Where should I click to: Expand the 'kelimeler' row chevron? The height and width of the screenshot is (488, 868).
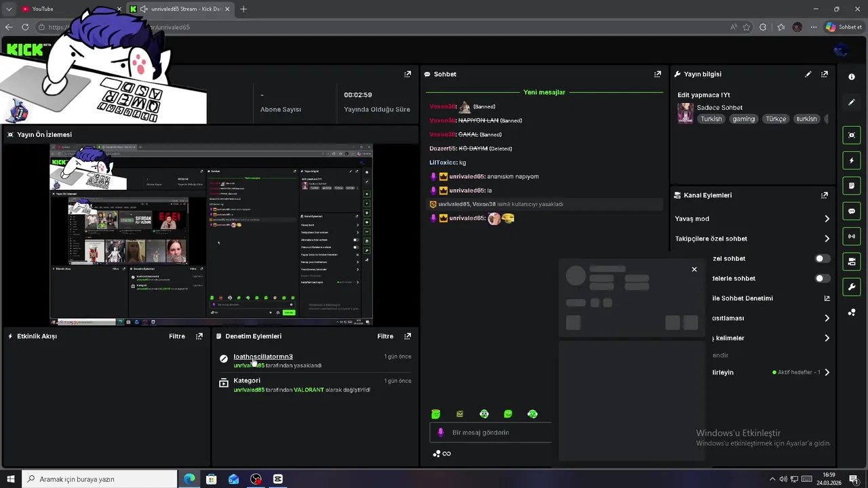[827, 338]
